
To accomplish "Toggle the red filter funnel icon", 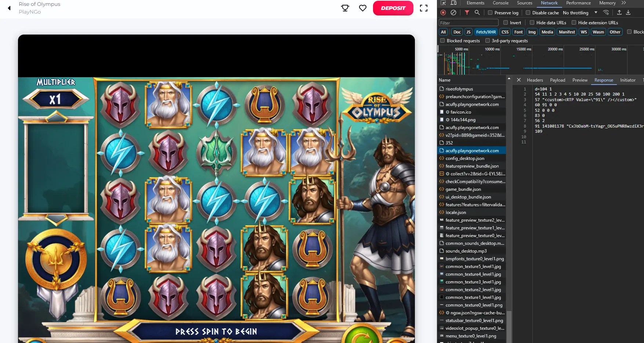I will 467,12.
